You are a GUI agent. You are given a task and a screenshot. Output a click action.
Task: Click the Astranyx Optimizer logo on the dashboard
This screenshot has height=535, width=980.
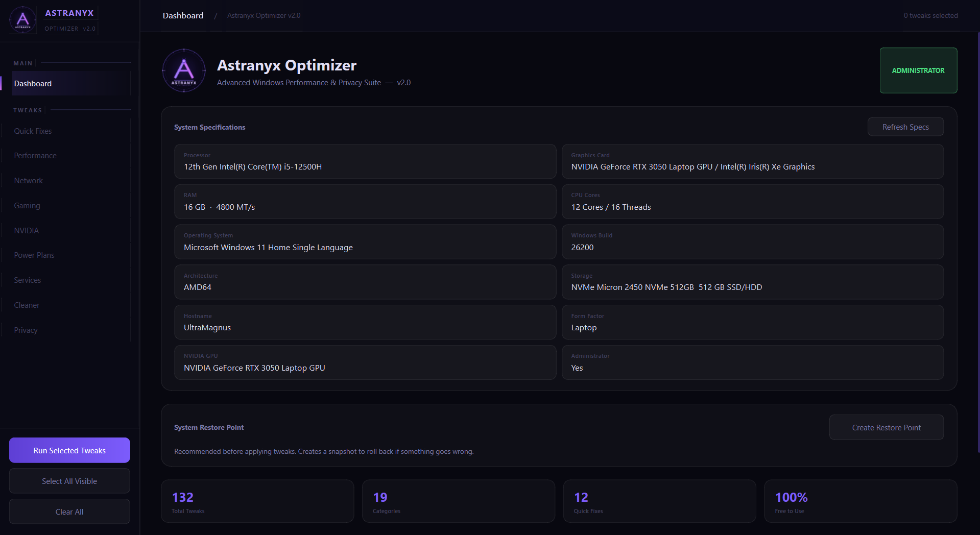183,70
